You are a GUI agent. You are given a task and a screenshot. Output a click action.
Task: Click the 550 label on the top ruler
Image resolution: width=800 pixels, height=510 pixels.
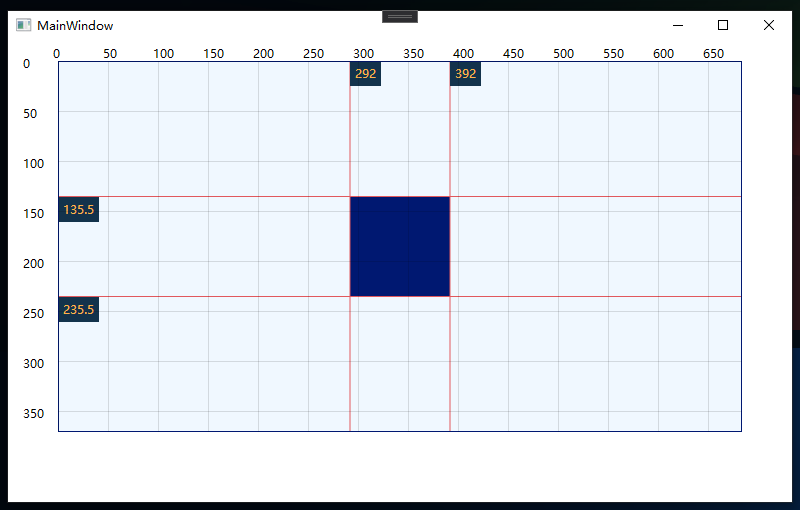click(613, 54)
